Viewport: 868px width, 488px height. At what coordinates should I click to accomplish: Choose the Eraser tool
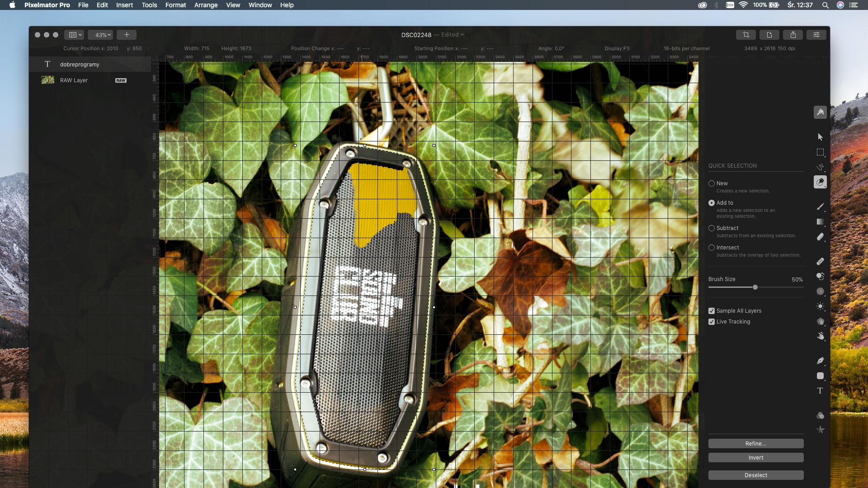[820, 237]
